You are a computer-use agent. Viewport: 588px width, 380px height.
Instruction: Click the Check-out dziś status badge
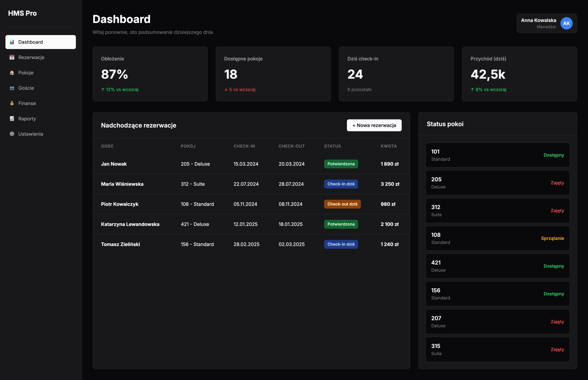[342, 204]
